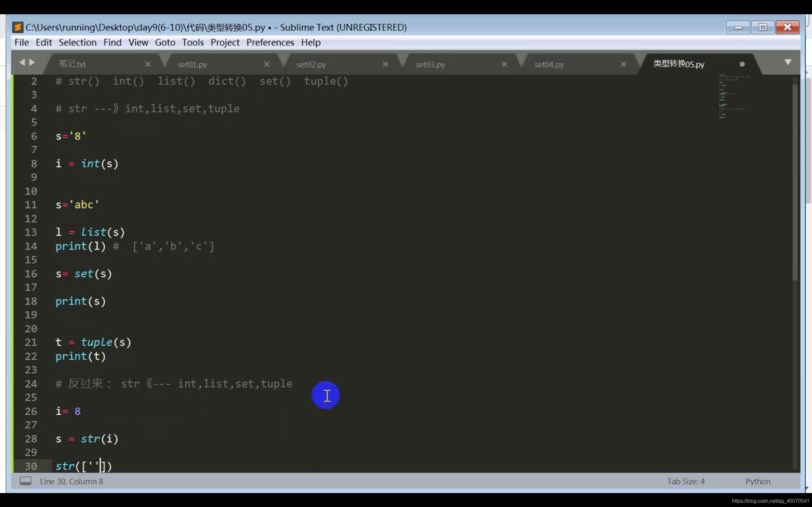
Task: Click the Sublime Text title bar icon
Action: coord(17,27)
